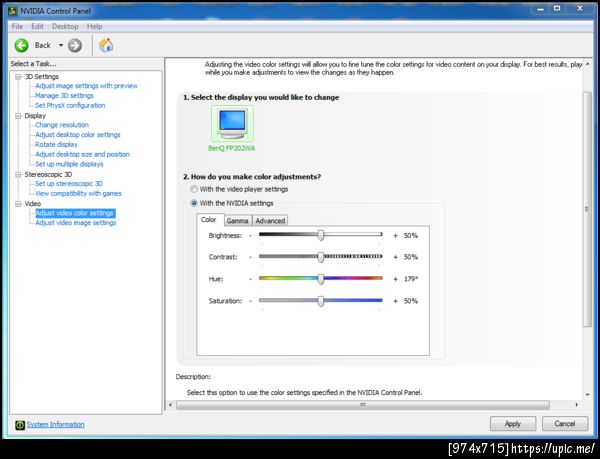Open View compatibility with games

tap(78, 194)
